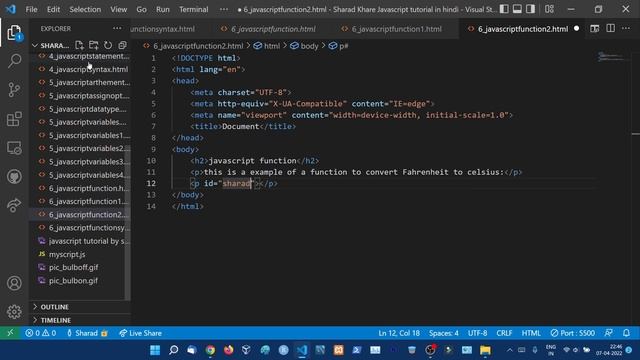Show errors and warnings in the status bar

(x=40, y=333)
